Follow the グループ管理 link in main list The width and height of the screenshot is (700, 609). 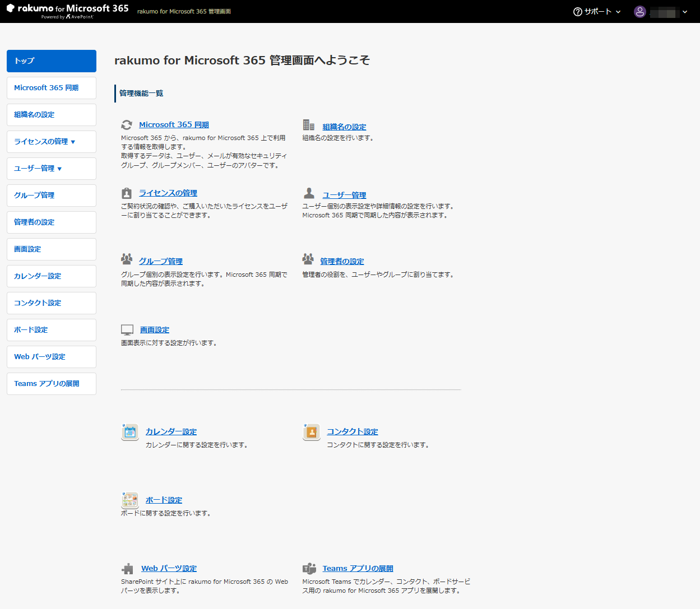click(x=160, y=262)
